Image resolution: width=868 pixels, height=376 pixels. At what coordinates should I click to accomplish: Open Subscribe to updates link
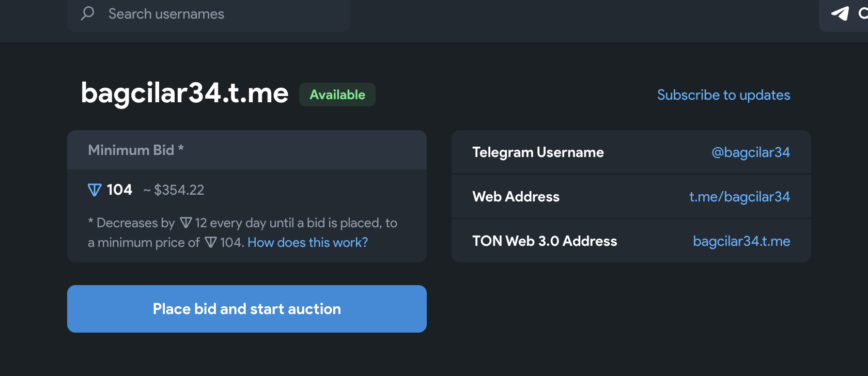tap(723, 95)
